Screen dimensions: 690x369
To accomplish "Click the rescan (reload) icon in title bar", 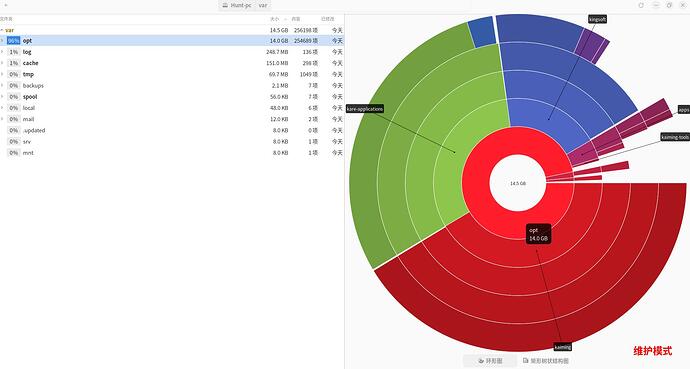I will pos(641,5).
